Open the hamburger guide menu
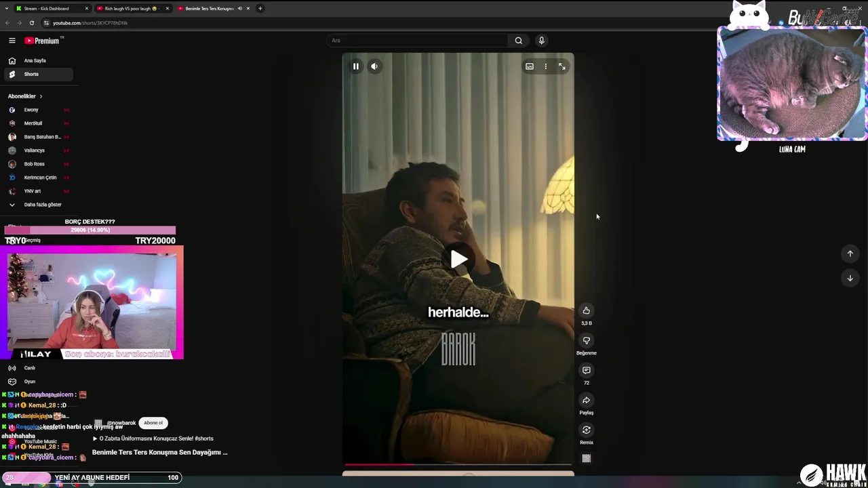This screenshot has width=868, height=488. 12,41
